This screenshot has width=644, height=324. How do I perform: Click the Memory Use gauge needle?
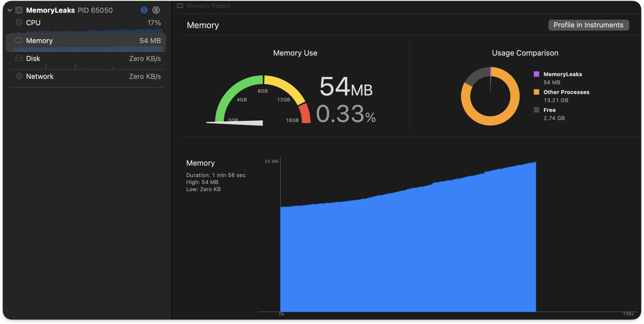pos(234,122)
